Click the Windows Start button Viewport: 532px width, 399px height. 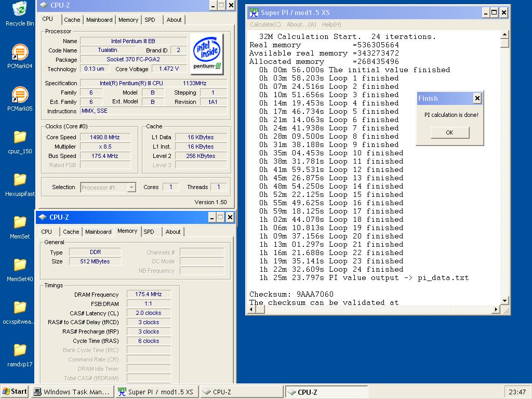15,392
